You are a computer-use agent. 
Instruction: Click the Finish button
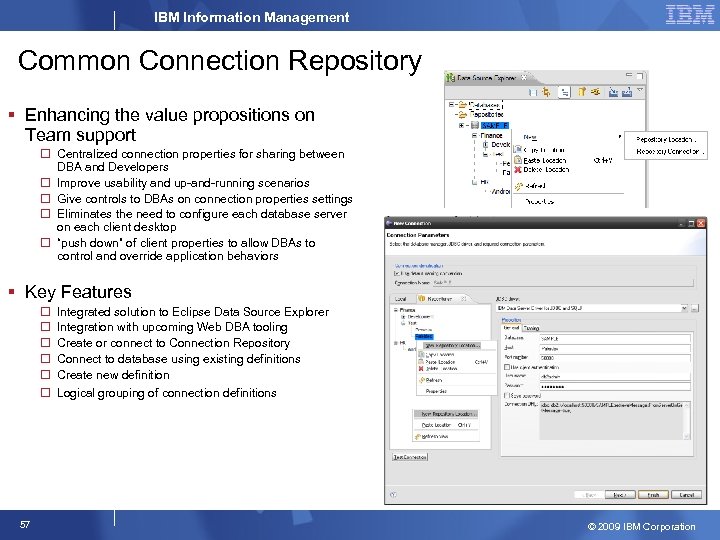(653, 495)
